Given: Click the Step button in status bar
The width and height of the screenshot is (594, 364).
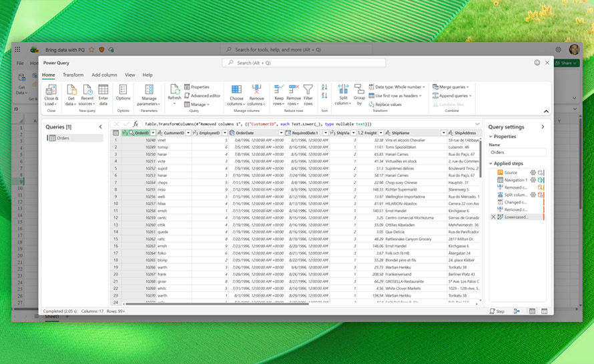Looking at the screenshot, I should pyautogui.click(x=497, y=311).
